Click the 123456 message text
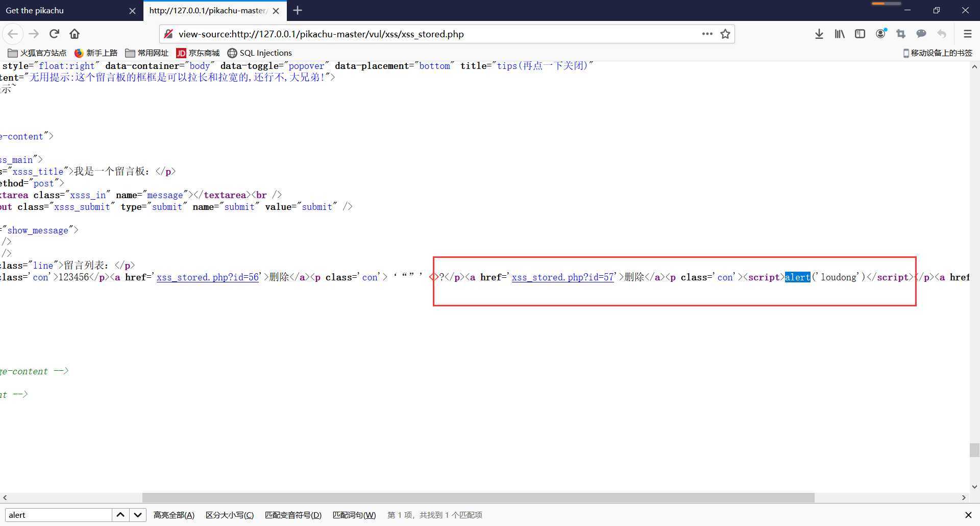Image resolution: width=980 pixels, height=526 pixels. click(x=74, y=277)
